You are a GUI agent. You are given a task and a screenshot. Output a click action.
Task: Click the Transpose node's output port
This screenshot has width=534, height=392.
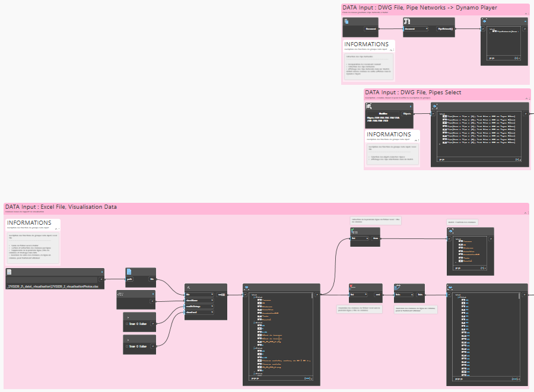(420, 295)
